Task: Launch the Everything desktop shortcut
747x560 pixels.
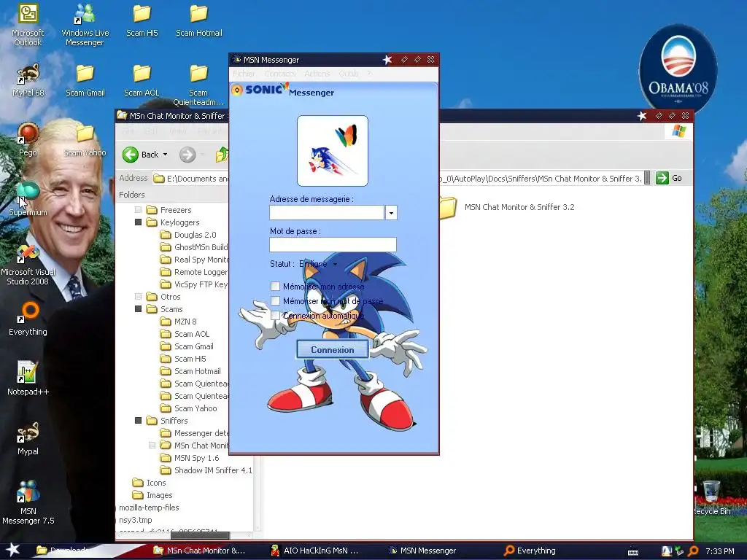Action: [28, 319]
